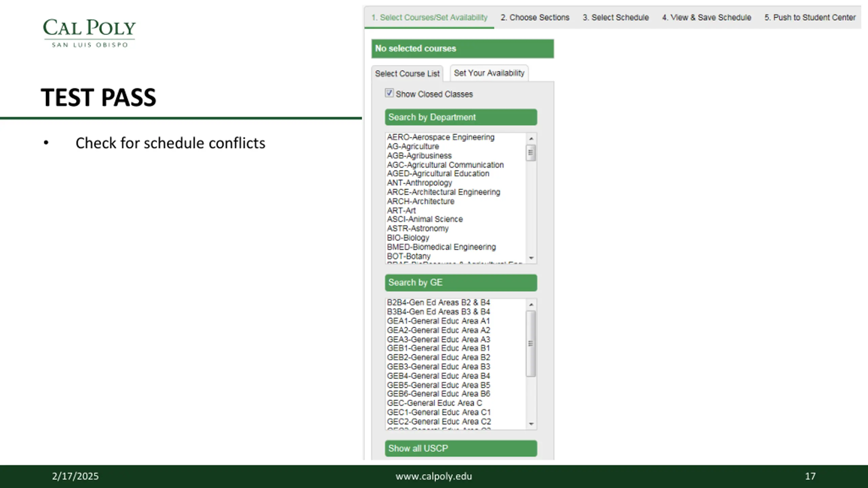Open the Select Courses/Set Availability step tab

click(x=429, y=17)
